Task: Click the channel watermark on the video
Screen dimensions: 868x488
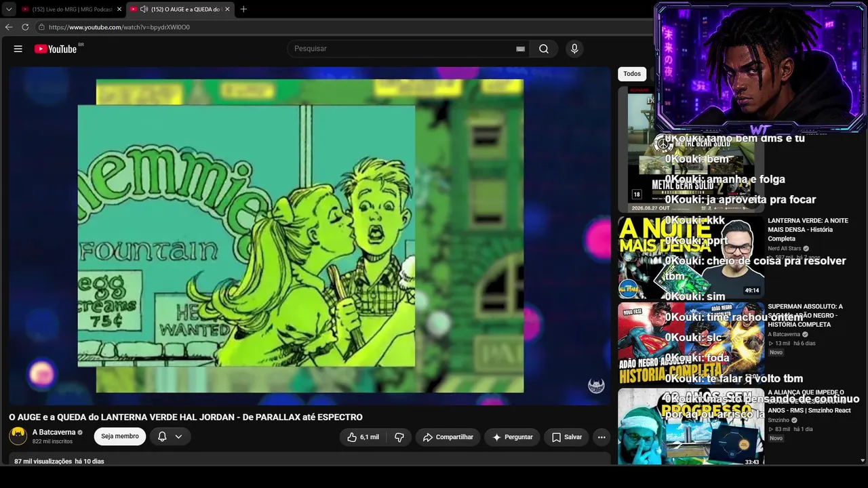Action: click(596, 386)
